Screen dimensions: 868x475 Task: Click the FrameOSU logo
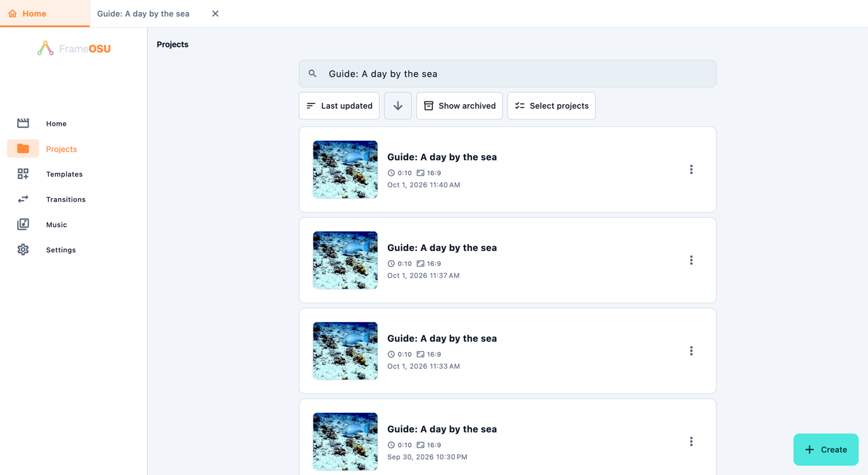click(74, 49)
